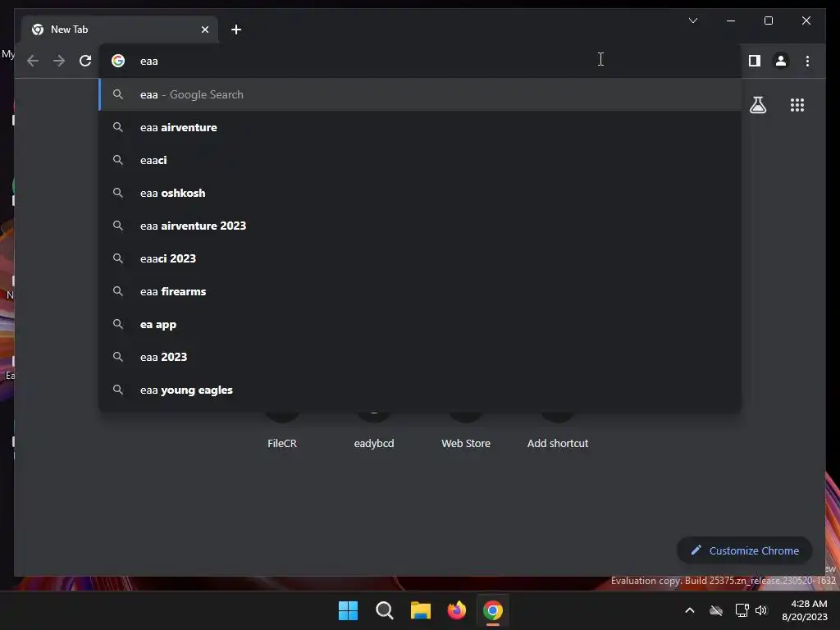This screenshot has height=630, width=840.
Task: Select the New Tab tab
Action: [x=120, y=30]
